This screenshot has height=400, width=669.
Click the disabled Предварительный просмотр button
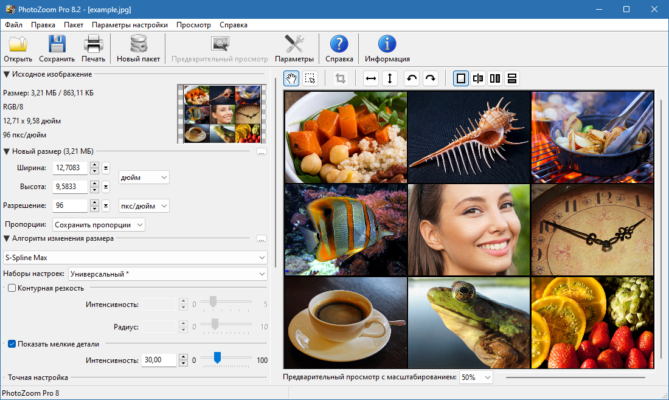tap(220, 49)
